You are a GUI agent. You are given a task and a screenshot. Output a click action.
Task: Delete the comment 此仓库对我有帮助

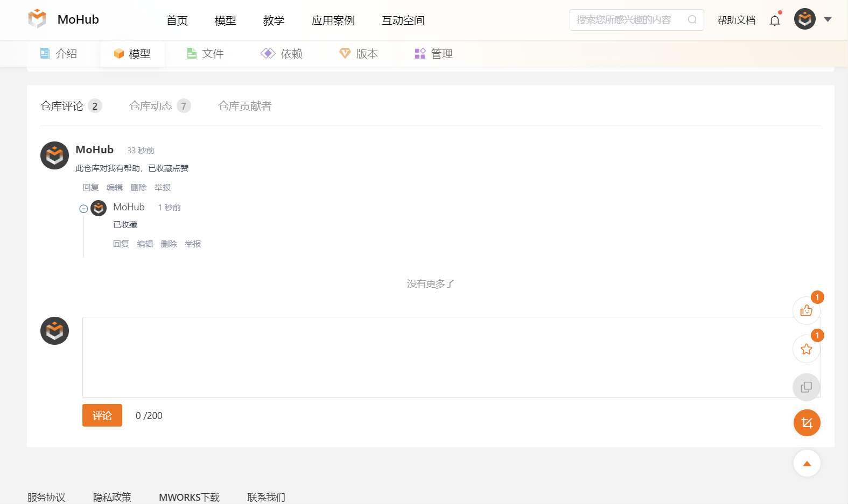pos(138,187)
